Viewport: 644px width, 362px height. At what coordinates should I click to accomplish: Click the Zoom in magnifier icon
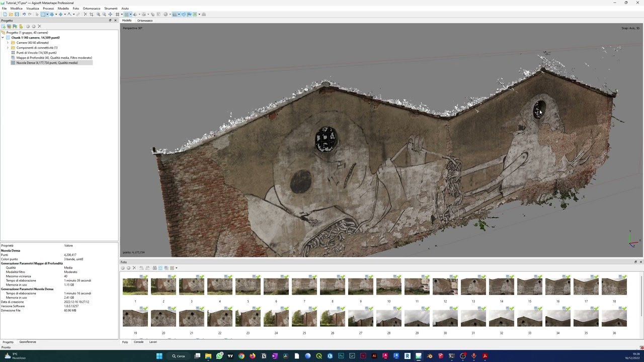click(x=99, y=14)
